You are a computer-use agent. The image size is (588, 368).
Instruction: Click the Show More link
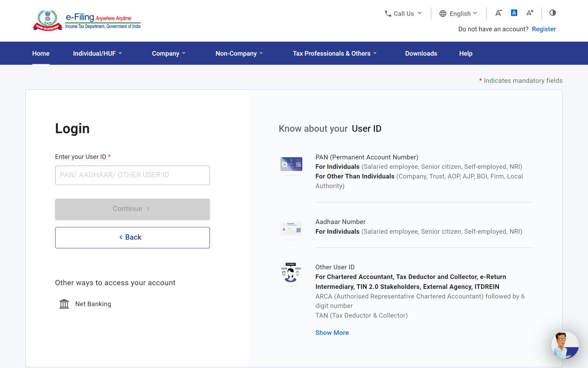point(332,333)
